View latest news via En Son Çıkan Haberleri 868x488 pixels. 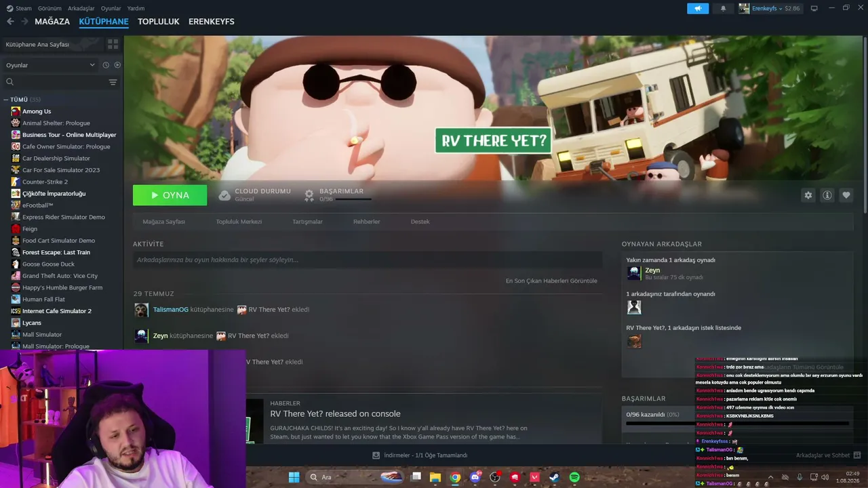point(551,281)
